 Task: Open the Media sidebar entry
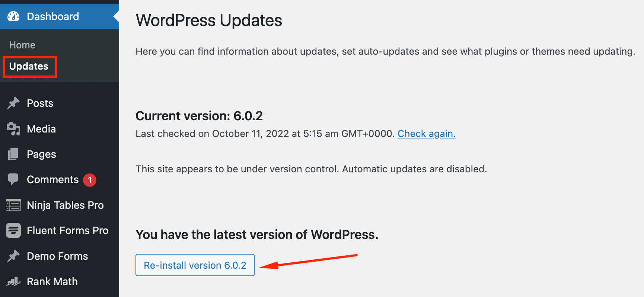click(41, 129)
